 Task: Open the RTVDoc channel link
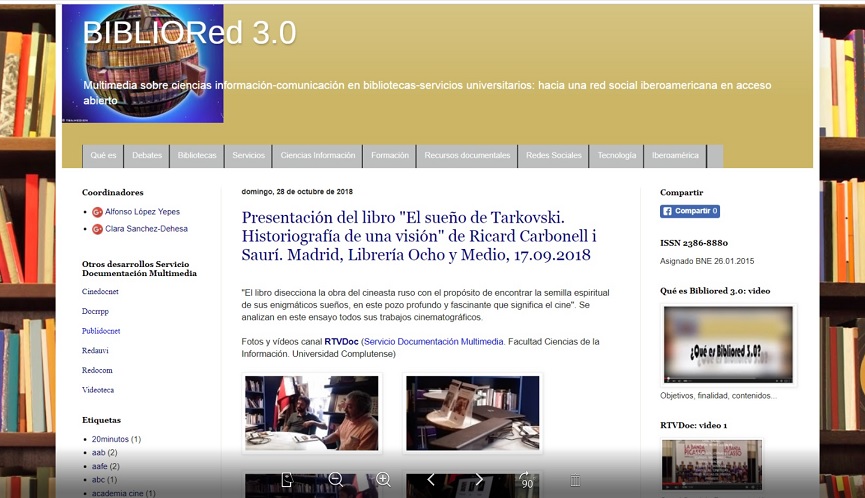point(341,342)
